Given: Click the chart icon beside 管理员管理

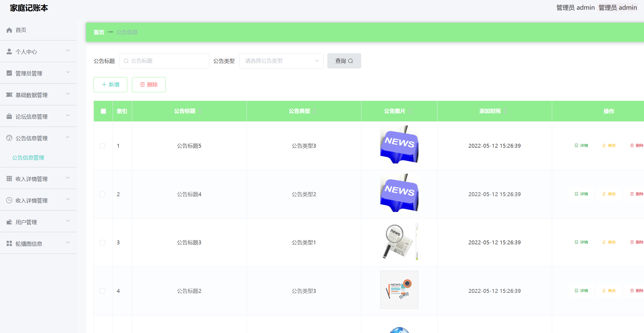Looking at the screenshot, I should pos(9,73).
